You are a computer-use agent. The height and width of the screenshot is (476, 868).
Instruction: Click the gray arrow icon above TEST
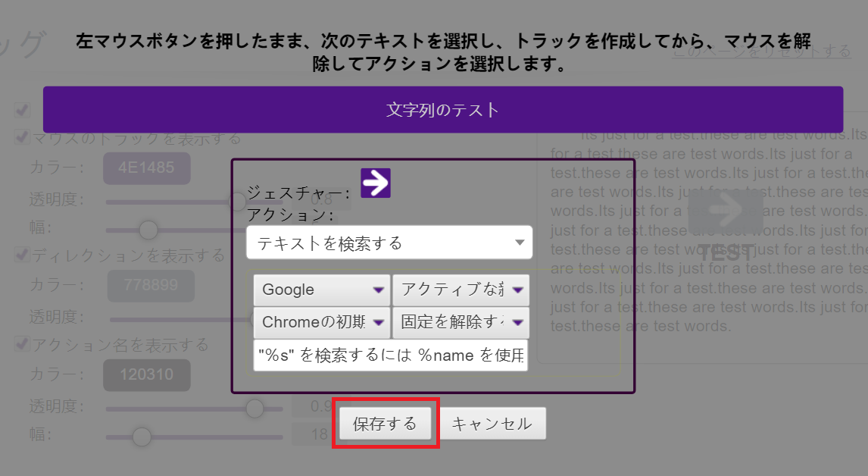726,211
